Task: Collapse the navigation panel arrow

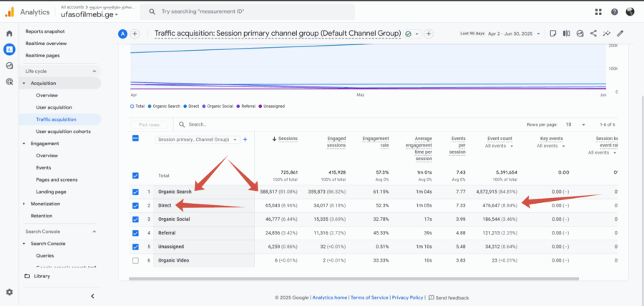Action: point(93,296)
